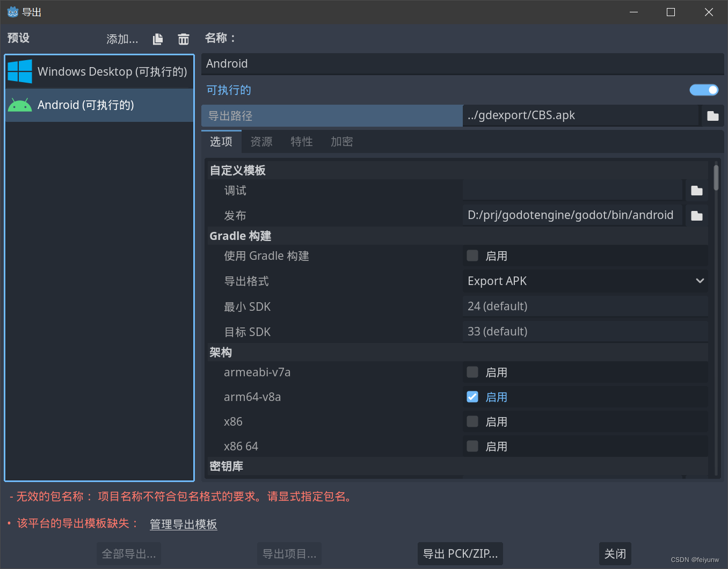Uncheck arm64-v8a architecture checkbox
This screenshot has height=569, width=728.
tap(472, 397)
